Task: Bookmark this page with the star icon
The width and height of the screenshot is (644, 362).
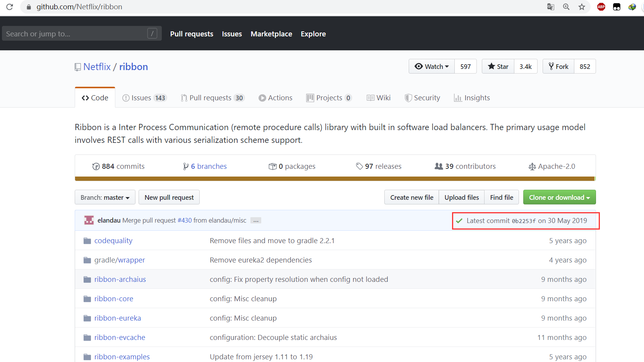Action: pos(582,7)
